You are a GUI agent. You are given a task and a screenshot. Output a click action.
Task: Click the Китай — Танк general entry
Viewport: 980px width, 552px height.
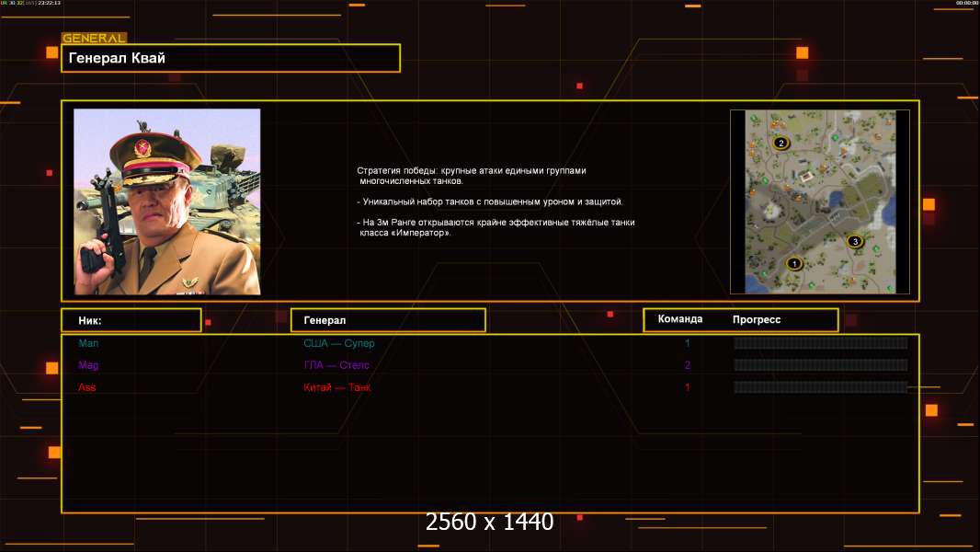click(337, 387)
